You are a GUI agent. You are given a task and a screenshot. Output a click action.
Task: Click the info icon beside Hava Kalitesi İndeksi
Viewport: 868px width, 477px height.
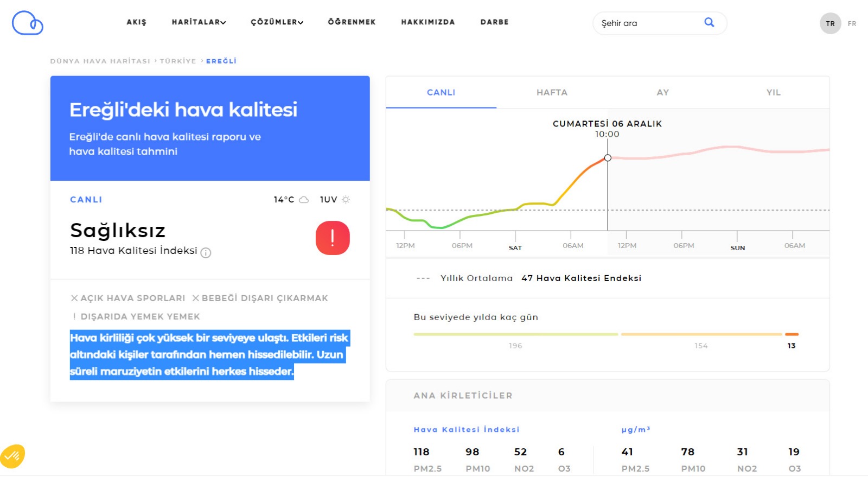point(206,252)
